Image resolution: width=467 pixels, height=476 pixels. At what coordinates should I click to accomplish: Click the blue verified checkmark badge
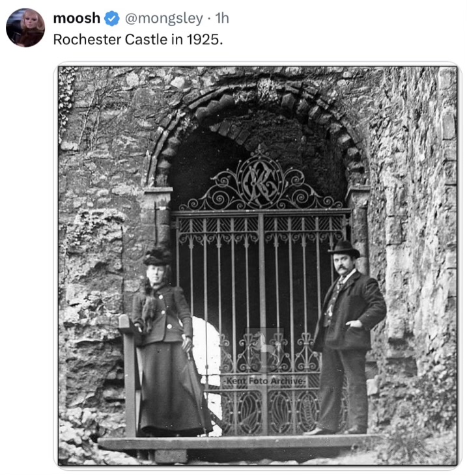[x=112, y=18]
